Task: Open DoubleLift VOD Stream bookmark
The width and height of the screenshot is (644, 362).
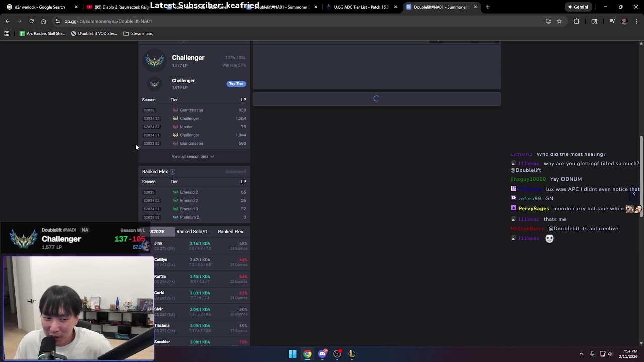Action: pos(94,34)
